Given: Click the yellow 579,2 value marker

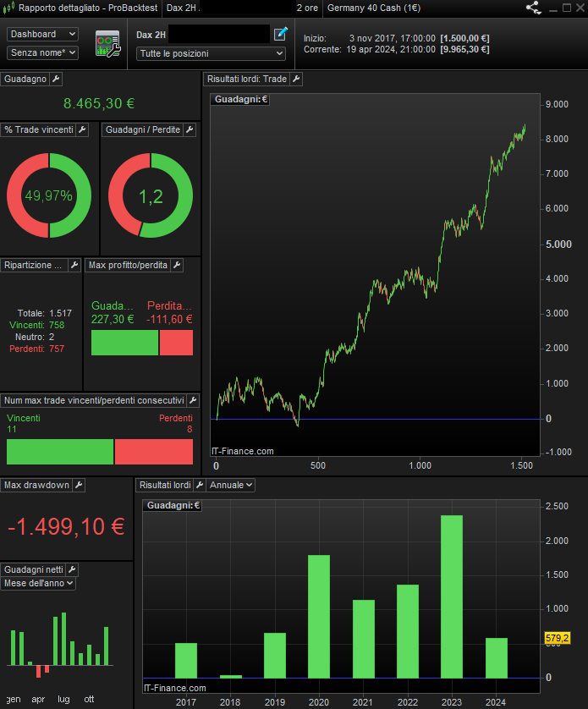Looking at the screenshot, I should tap(557, 638).
